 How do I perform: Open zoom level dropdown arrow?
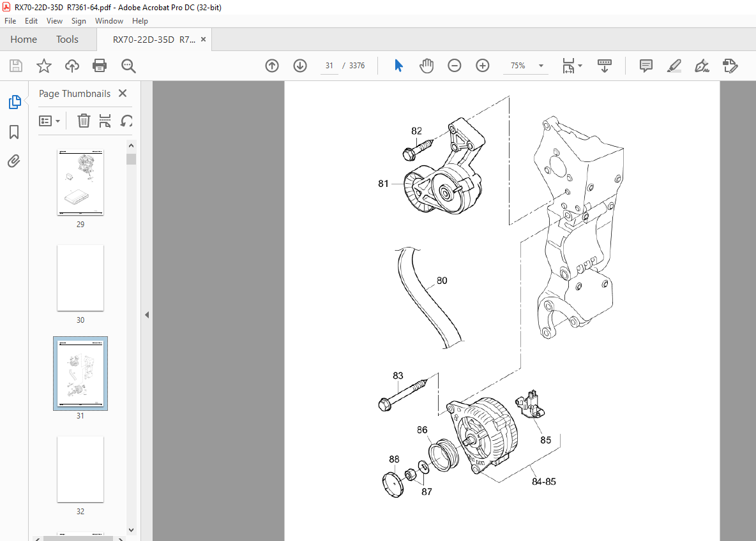(x=541, y=66)
